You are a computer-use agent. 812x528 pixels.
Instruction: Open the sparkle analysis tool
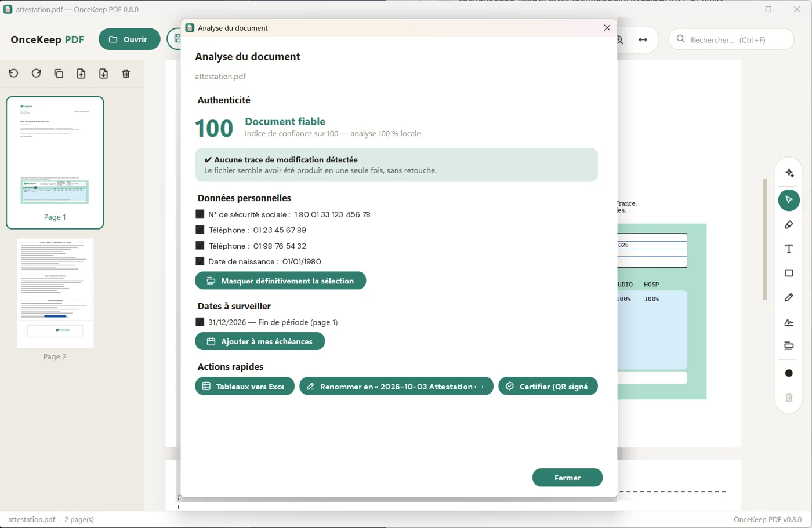click(789, 173)
